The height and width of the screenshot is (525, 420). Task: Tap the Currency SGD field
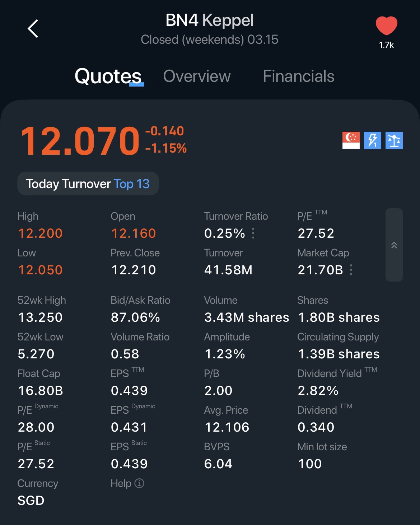[x=31, y=500]
